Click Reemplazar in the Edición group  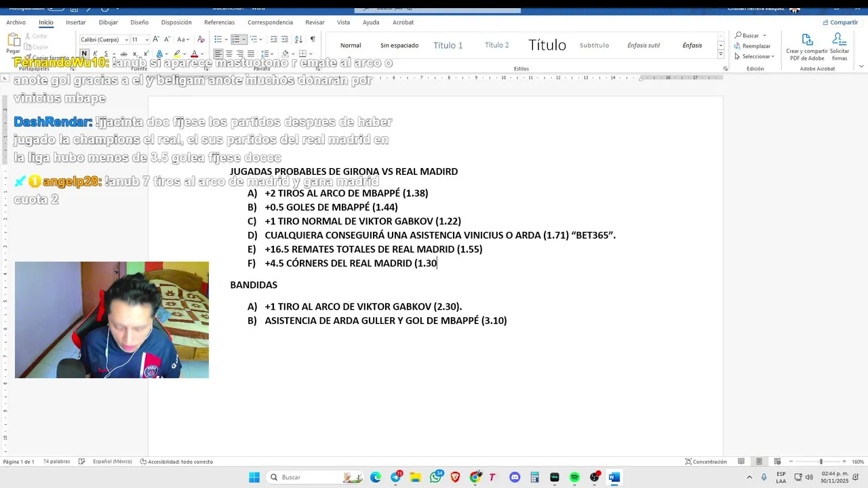(752, 46)
